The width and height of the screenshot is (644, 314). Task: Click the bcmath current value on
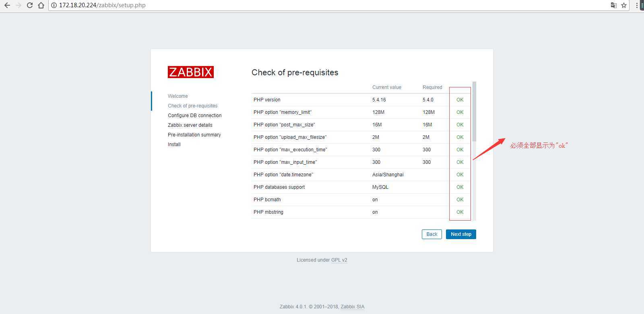pyautogui.click(x=375, y=200)
